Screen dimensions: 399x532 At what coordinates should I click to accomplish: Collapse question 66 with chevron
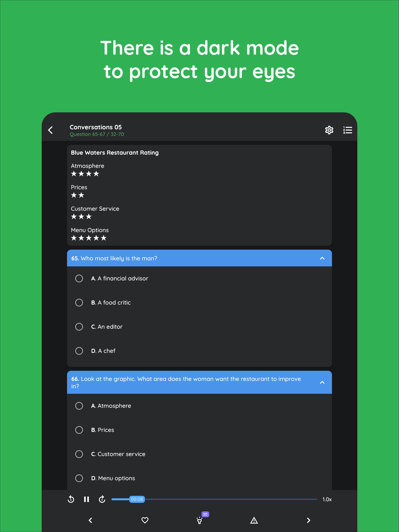(322, 382)
